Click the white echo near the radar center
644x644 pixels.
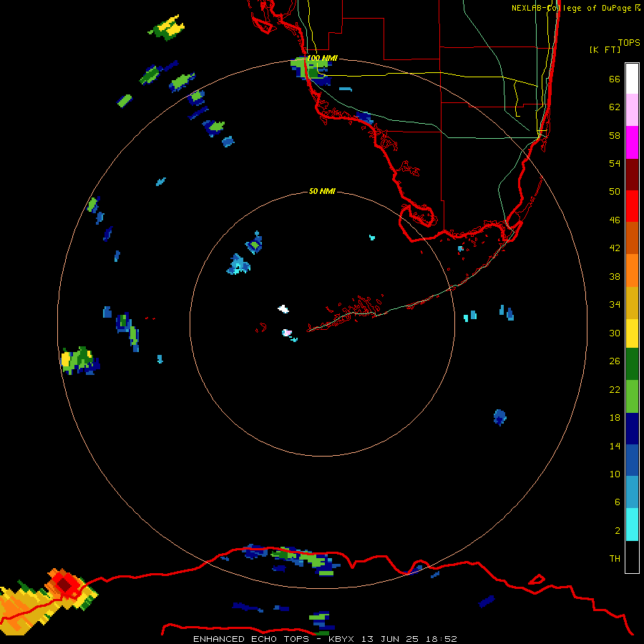[283, 309]
